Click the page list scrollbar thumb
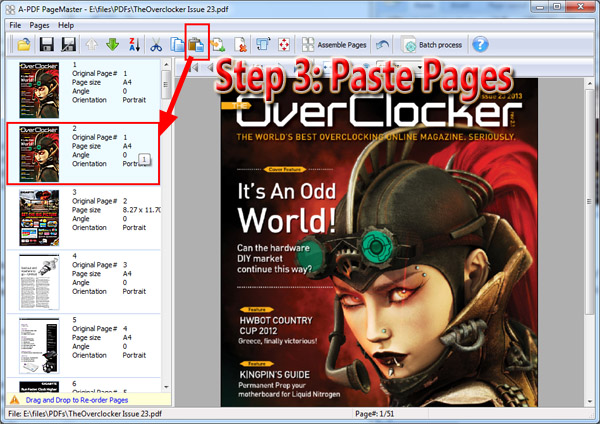Viewport: 600px width, 424px height. click(166, 85)
